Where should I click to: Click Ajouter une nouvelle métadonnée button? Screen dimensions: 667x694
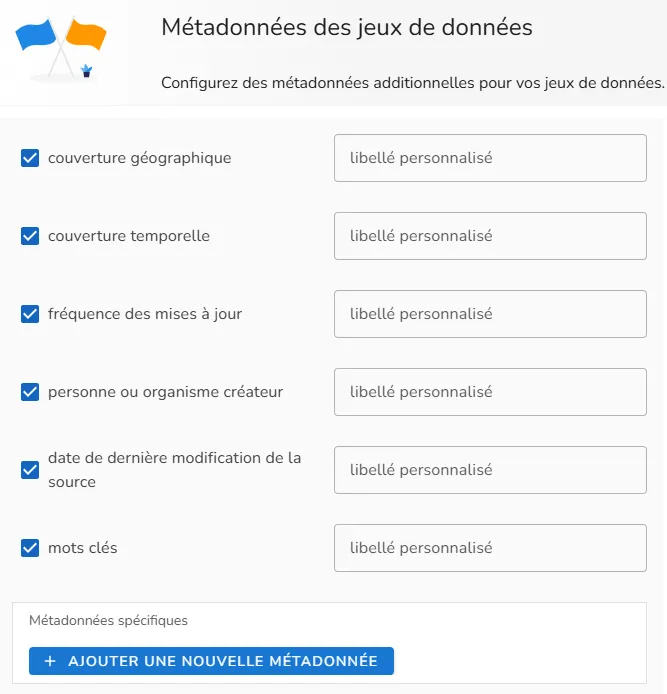pyautogui.click(x=211, y=661)
